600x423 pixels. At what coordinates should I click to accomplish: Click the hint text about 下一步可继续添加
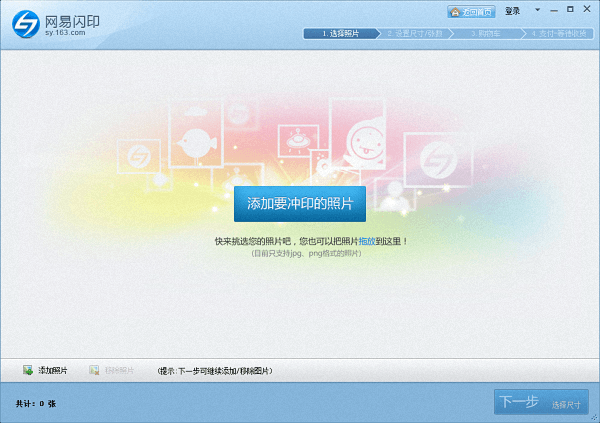pos(215,371)
